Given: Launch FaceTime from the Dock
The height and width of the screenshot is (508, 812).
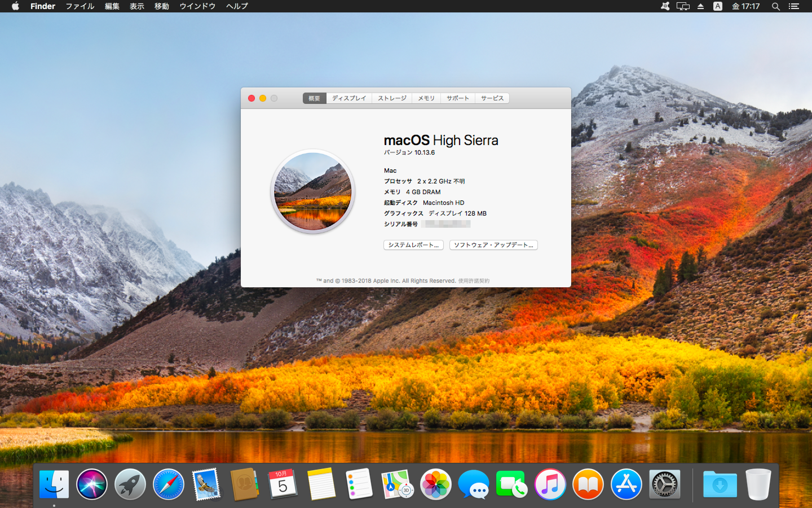Looking at the screenshot, I should [x=512, y=484].
